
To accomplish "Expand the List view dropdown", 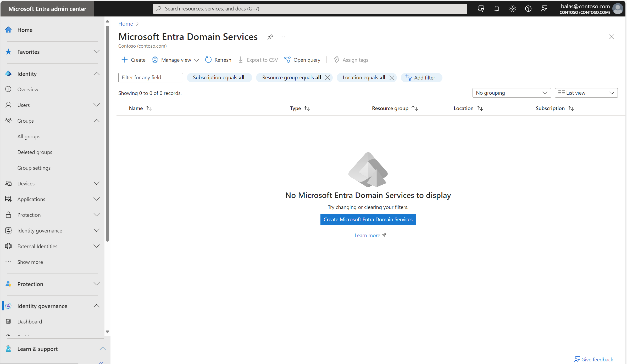I will [612, 93].
